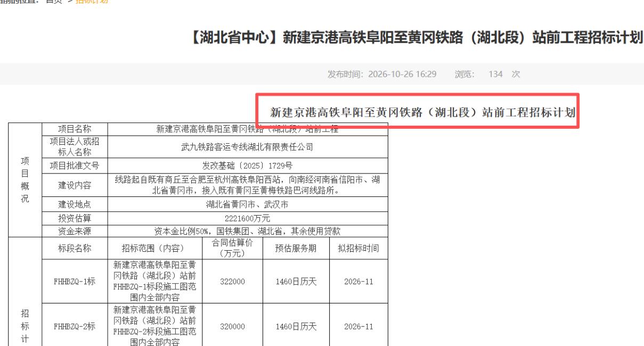
Task: Click the 项目概况 vertical header cell
Action: [25, 180]
